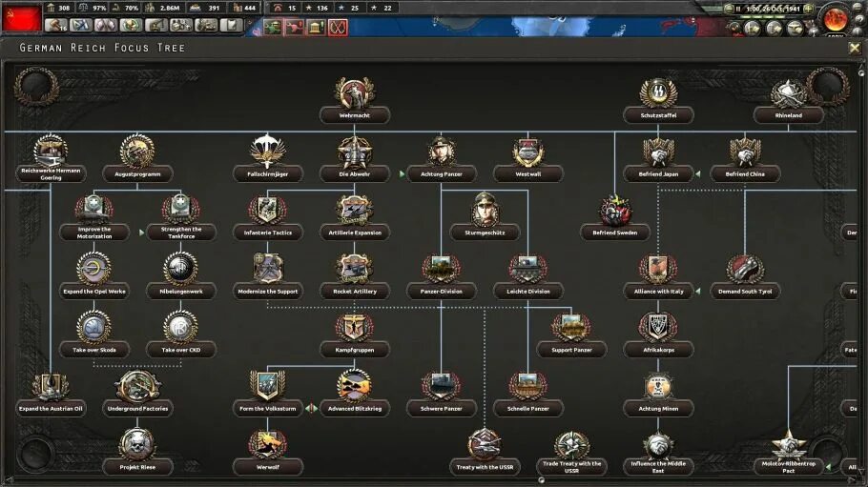Pick Trade Treaty with the USSR focus
The height and width of the screenshot is (487, 868).
click(571, 454)
